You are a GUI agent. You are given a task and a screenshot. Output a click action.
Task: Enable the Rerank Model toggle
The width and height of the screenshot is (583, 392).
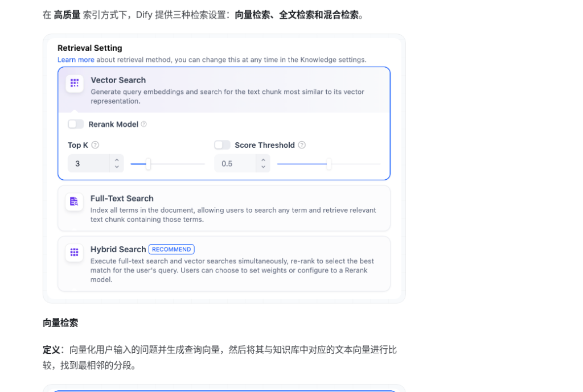76,124
